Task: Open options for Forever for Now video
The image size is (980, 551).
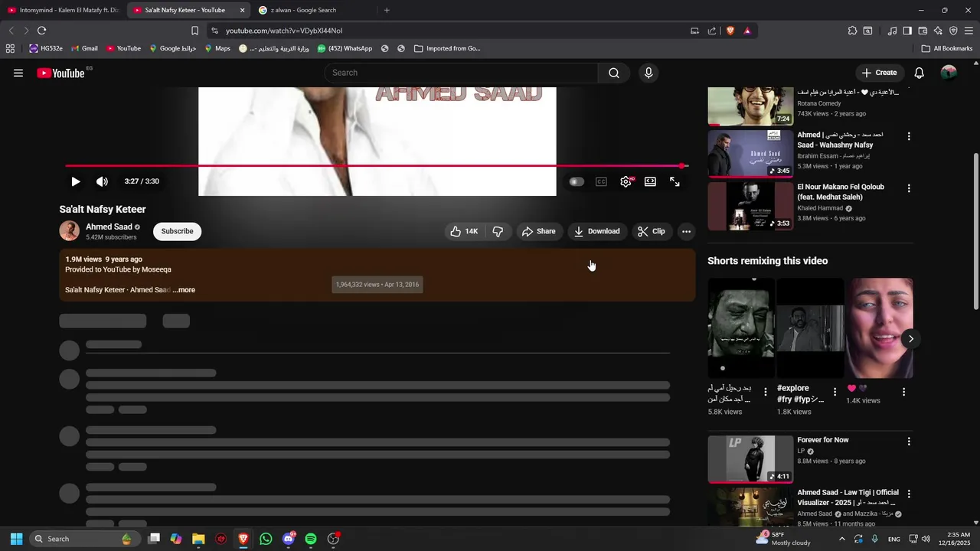Action: [x=909, y=442]
